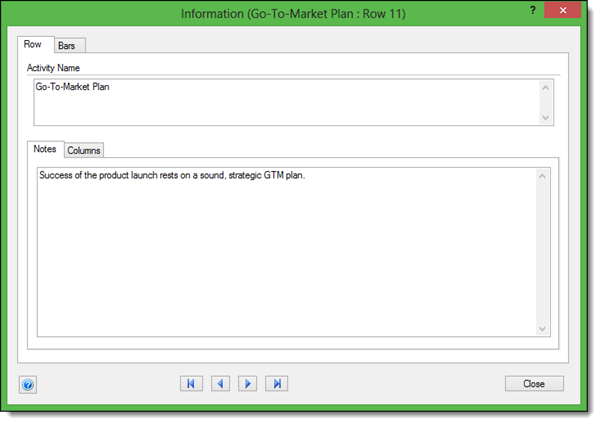Show the Columns tab
The image size is (600, 424).
pyautogui.click(x=84, y=150)
